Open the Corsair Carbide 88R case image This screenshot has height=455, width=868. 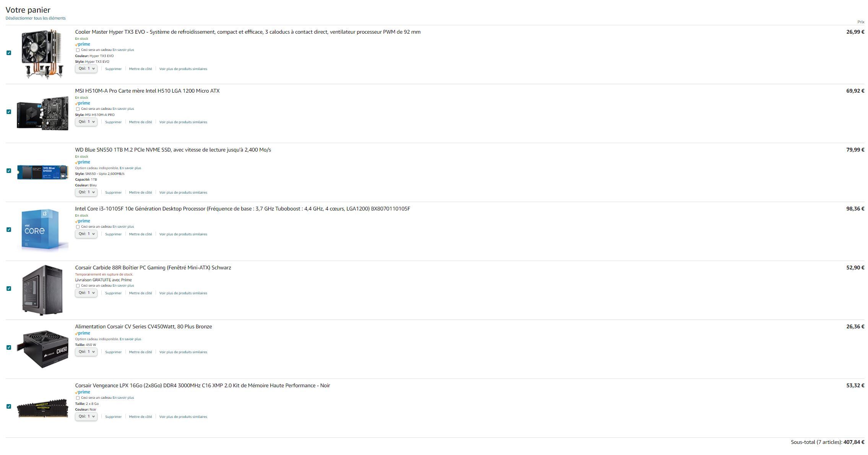click(x=42, y=290)
